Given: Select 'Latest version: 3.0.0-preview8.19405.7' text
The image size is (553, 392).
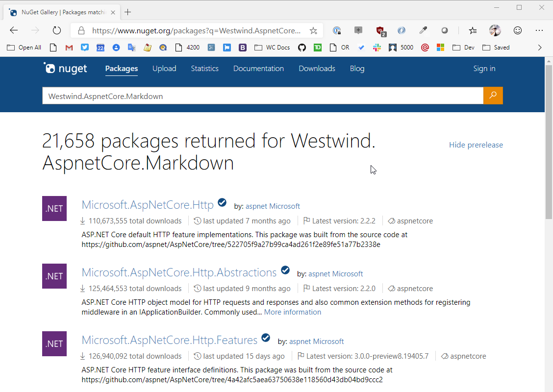Looking at the screenshot, I should pyautogui.click(x=368, y=356).
